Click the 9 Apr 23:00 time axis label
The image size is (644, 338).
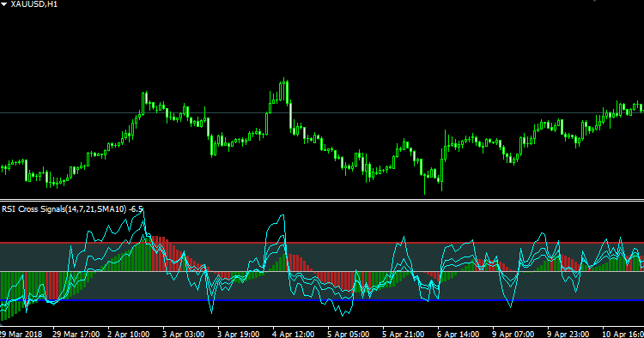pyautogui.click(x=568, y=334)
